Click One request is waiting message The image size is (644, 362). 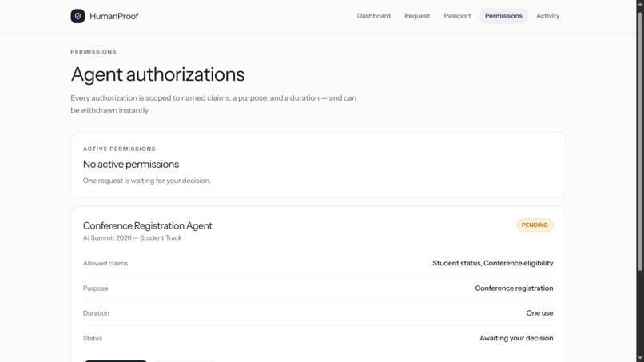(x=147, y=181)
